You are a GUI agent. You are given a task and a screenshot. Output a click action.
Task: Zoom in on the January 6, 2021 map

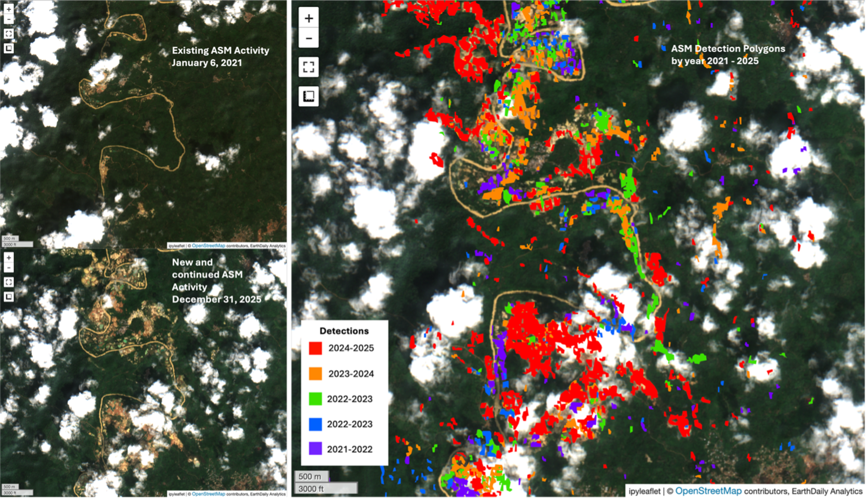[9, 9]
